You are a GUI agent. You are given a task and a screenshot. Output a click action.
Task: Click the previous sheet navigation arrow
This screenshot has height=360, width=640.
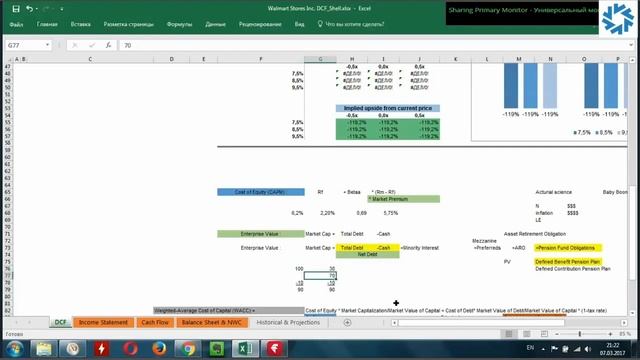point(16,322)
